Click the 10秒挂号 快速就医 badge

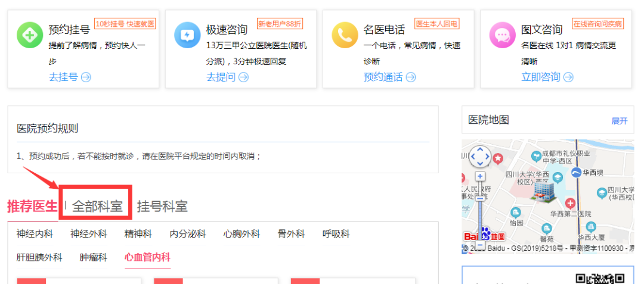pyautogui.click(x=125, y=24)
